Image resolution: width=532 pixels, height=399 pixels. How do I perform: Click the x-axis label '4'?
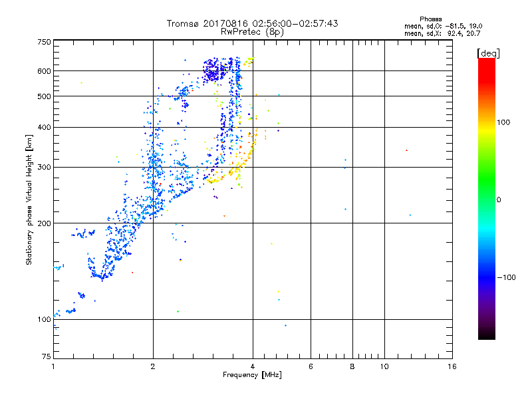click(253, 366)
